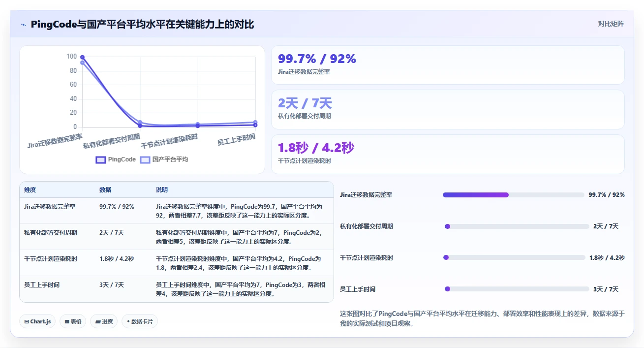Click the 进度 tag chip
Viewport: 644px width, 348px height.
[x=104, y=321]
